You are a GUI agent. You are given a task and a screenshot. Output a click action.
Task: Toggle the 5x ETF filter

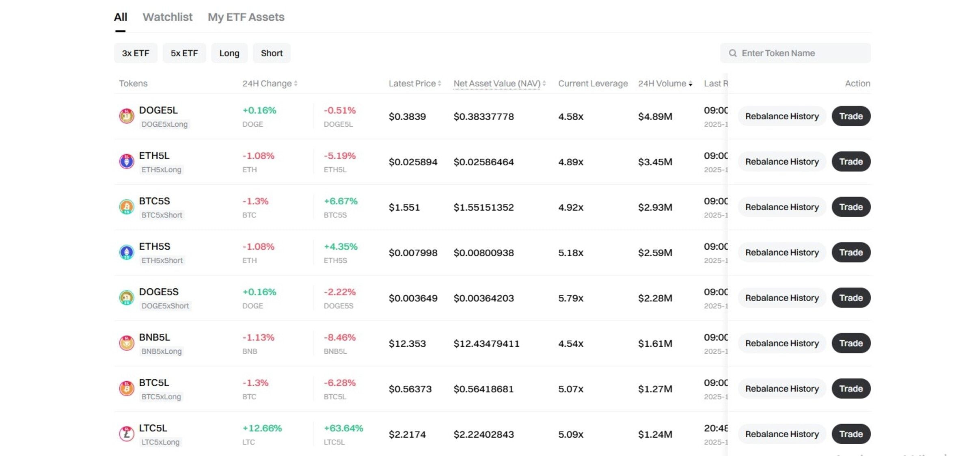pos(184,53)
